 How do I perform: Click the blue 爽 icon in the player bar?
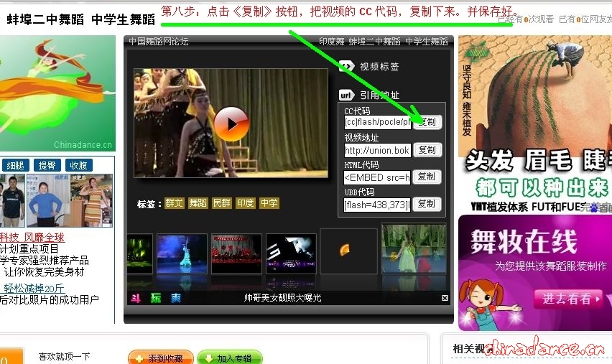click(176, 299)
